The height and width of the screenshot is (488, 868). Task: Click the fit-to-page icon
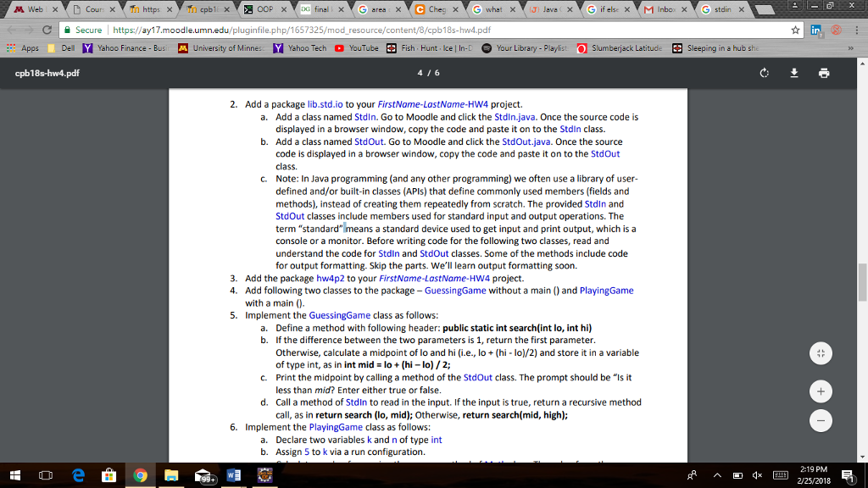[x=820, y=352]
